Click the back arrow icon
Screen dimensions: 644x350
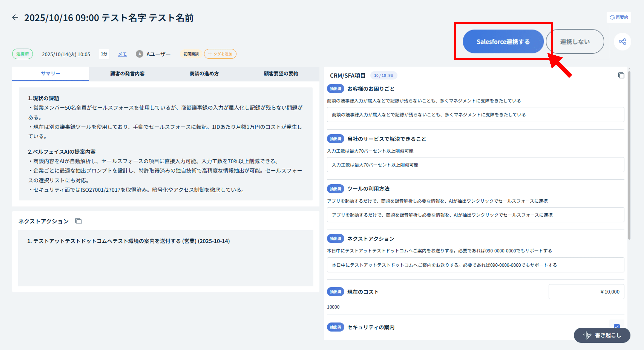(x=15, y=18)
